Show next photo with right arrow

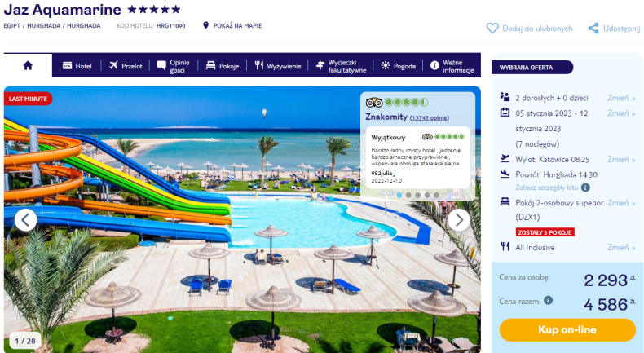[x=458, y=220]
